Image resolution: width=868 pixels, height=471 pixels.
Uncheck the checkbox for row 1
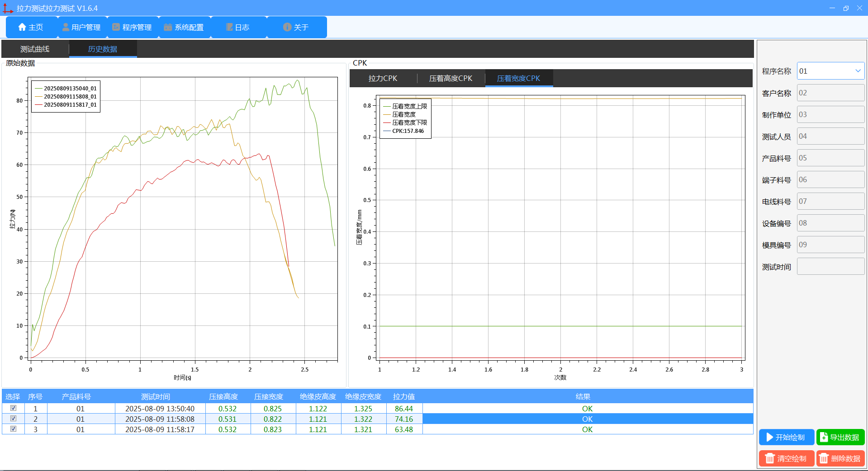[x=13, y=408]
